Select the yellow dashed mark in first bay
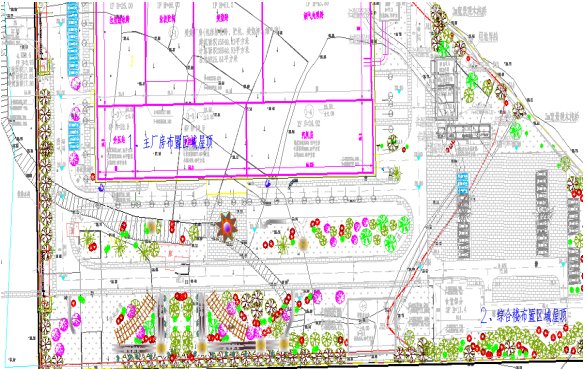 (x=132, y=61)
